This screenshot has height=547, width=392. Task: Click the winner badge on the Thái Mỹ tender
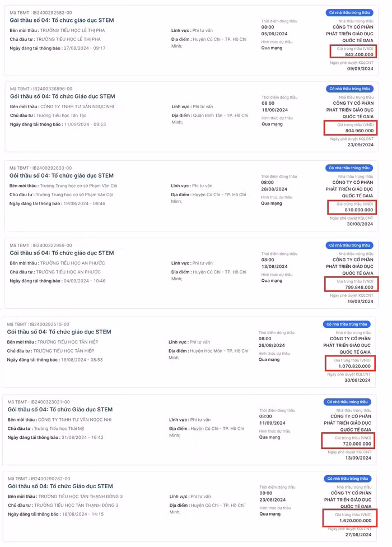[347, 402]
